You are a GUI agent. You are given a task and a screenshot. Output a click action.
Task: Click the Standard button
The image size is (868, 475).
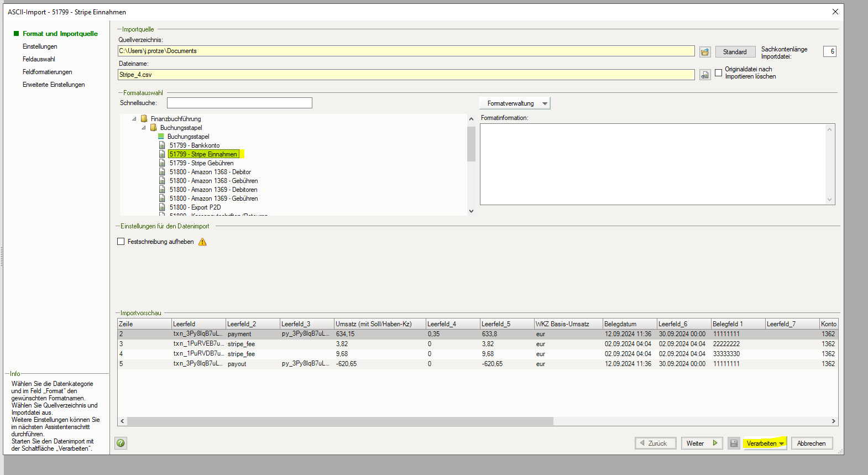(x=734, y=52)
